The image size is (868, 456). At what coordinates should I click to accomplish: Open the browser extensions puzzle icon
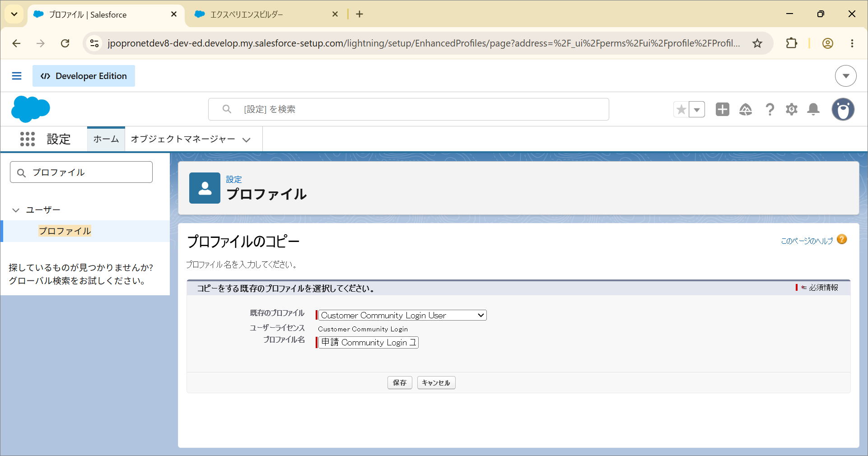tap(791, 43)
